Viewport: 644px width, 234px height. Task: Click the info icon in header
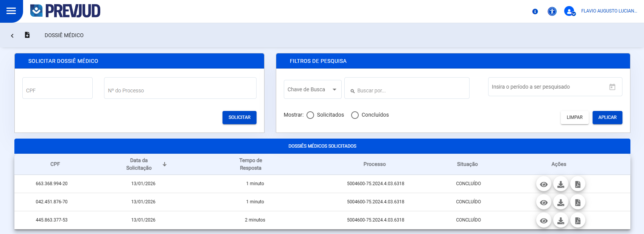coord(535,11)
